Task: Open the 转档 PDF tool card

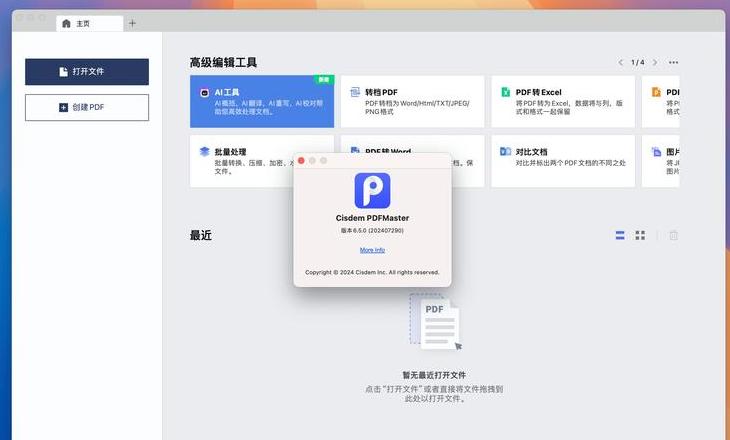Action: (412, 101)
